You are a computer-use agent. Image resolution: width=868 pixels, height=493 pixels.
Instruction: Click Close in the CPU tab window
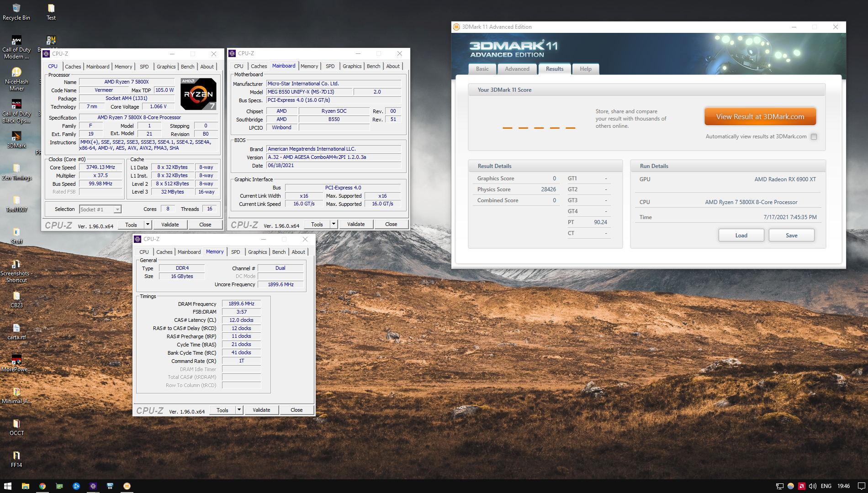click(205, 225)
